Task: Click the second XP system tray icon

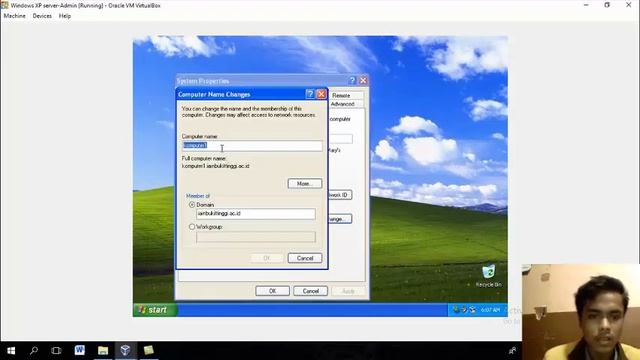Action: point(464,310)
